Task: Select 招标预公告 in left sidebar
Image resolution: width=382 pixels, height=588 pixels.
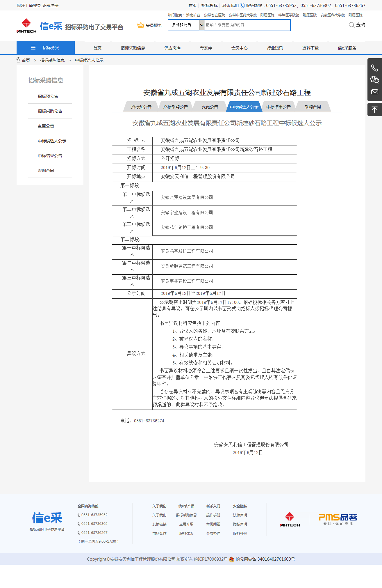Action: click(48, 96)
